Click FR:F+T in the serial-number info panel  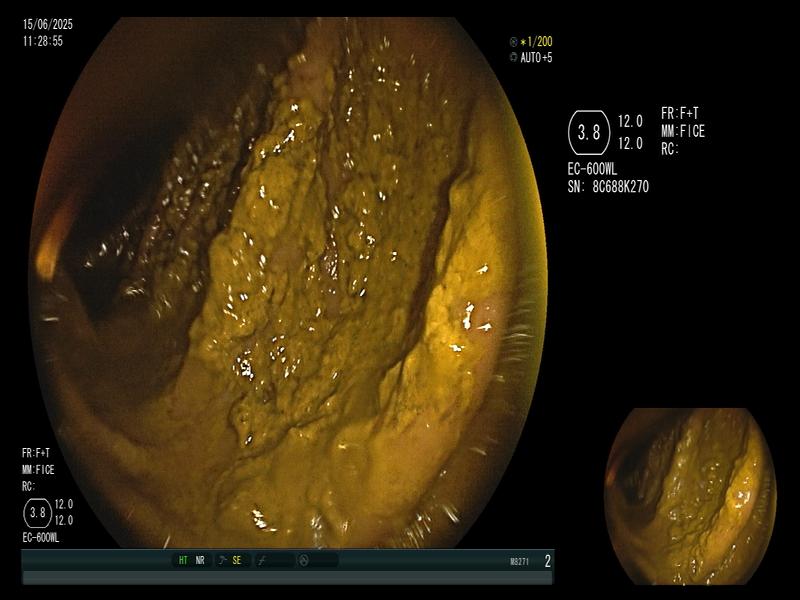click(680, 113)
